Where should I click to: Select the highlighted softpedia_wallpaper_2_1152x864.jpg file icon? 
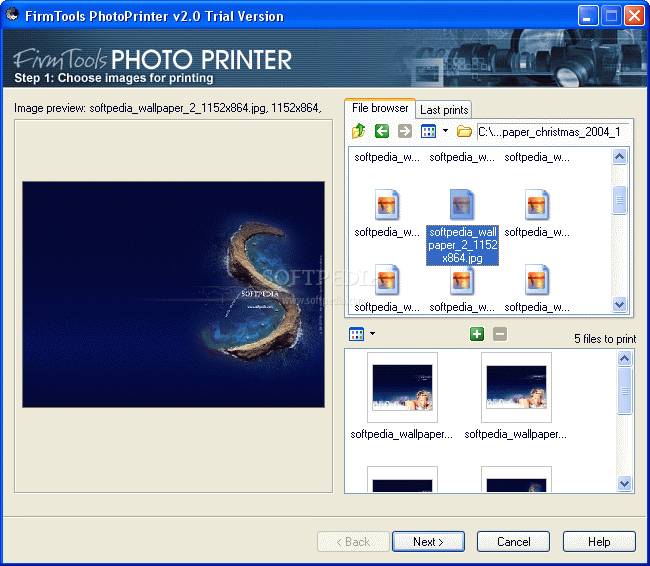[x=461, y=205]
